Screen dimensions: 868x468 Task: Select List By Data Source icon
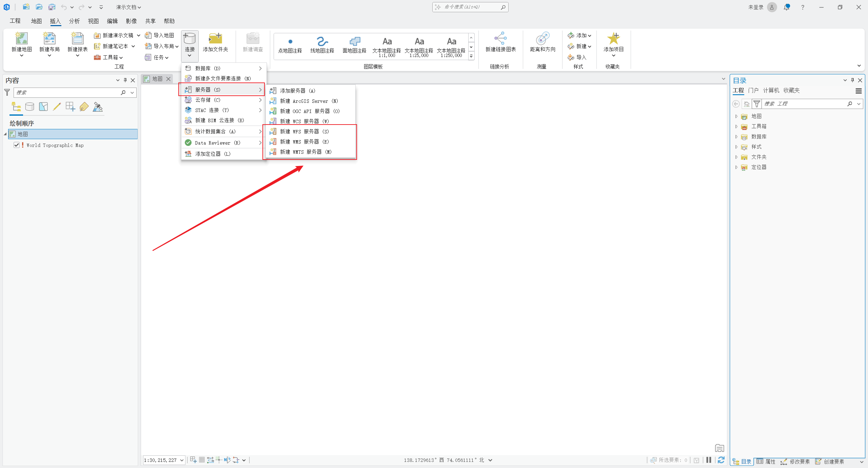[30, 107]
